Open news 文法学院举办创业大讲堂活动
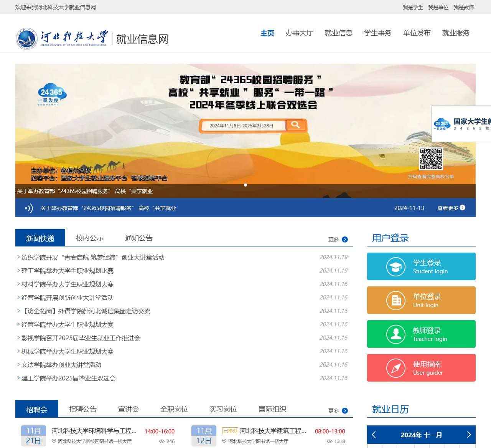 (x=61, y=365)
